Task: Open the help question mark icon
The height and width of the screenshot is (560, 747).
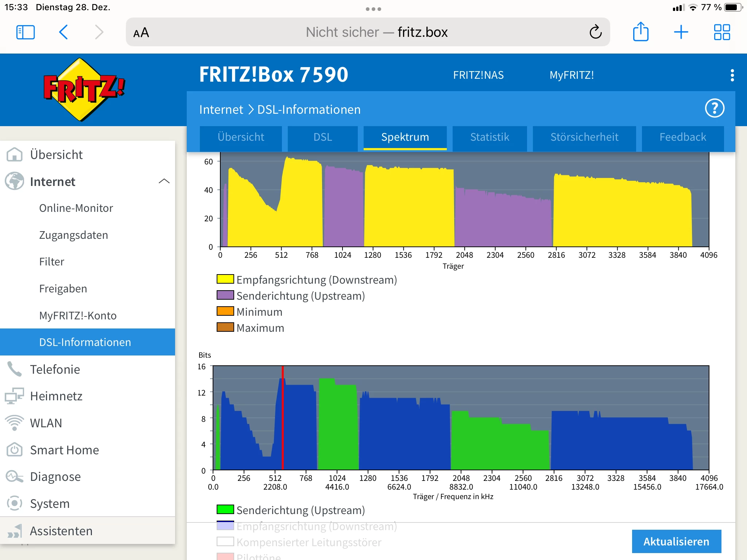Action: 715,109
